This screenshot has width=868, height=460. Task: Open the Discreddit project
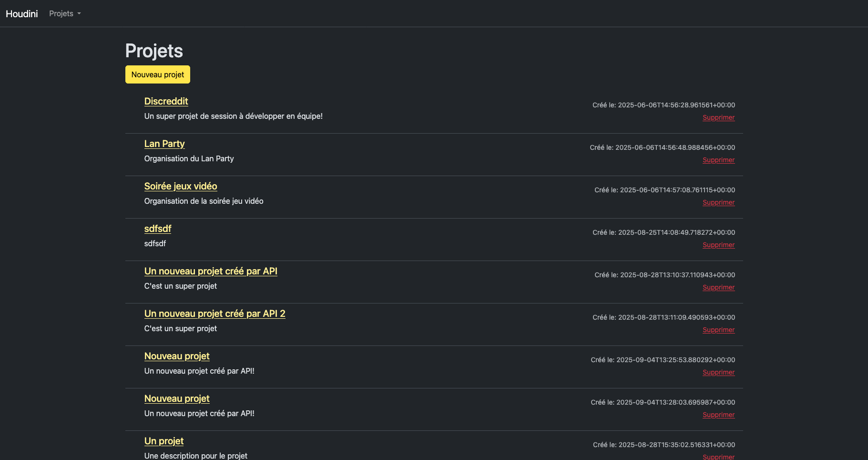(x=166, y=101)
